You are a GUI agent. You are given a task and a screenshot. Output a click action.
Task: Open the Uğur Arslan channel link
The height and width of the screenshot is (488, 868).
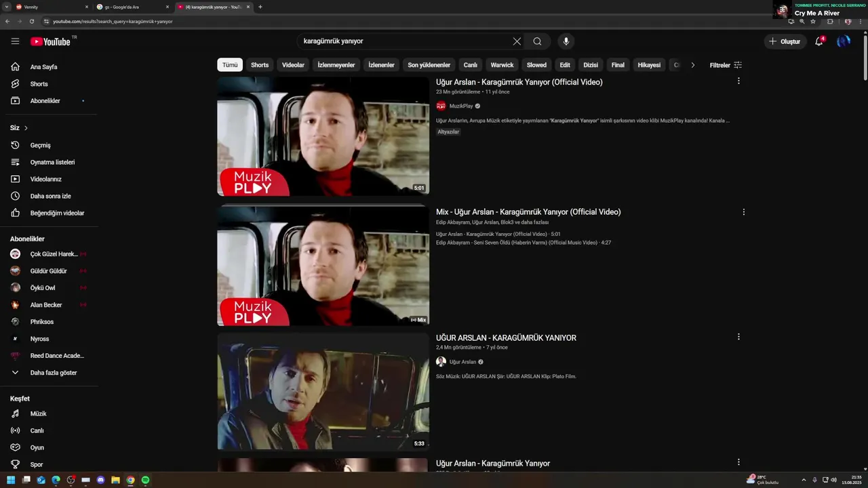point(462,362)
